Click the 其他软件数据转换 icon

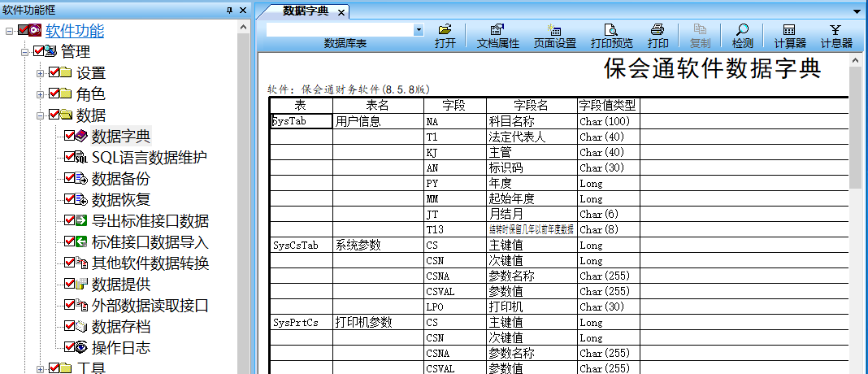pyautogui.click(x=80, y=263)
